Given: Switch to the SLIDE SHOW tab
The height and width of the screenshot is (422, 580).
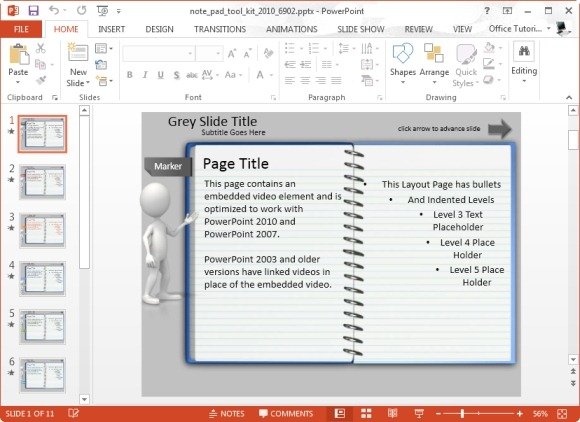Looking at the screenshot, I should click(x=361, y=29).
